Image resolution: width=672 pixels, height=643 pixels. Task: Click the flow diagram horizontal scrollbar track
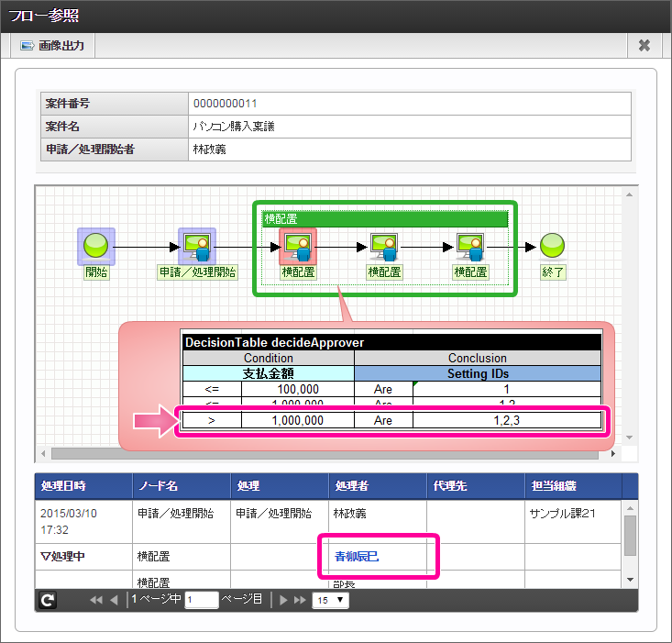(325, 453)
